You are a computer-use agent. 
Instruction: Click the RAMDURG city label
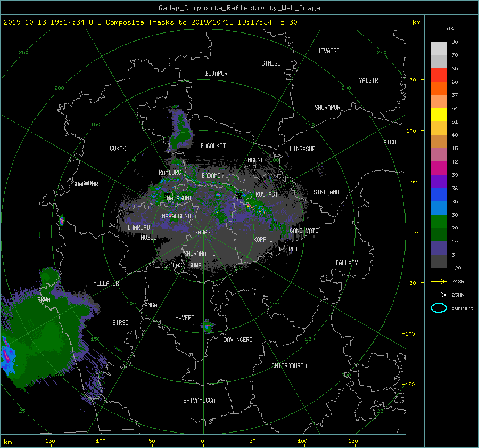170,173
